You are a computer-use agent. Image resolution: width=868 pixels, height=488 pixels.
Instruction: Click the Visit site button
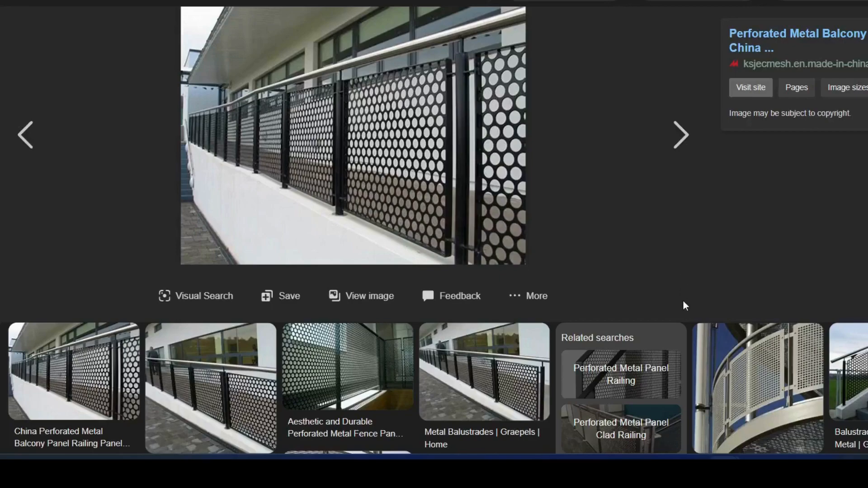tap(750, 87)
